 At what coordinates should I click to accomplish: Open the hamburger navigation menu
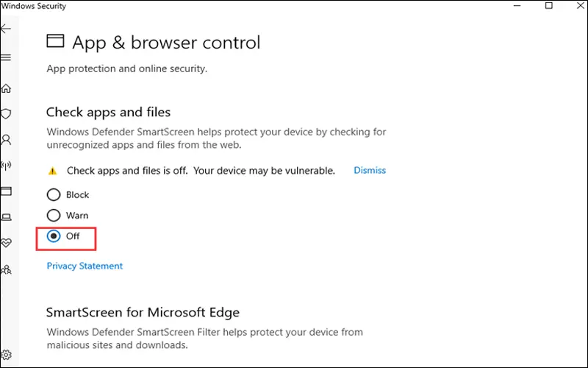[6, 57]
